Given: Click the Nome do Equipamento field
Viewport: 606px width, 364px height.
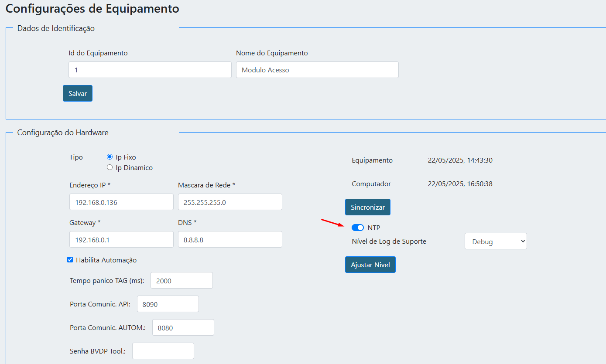Looking at the screenshot, I should click(317, 70).
